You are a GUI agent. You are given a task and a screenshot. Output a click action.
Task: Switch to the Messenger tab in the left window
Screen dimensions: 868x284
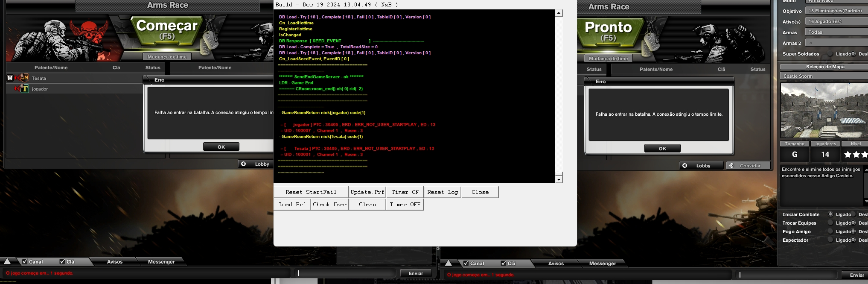(161, 261)
